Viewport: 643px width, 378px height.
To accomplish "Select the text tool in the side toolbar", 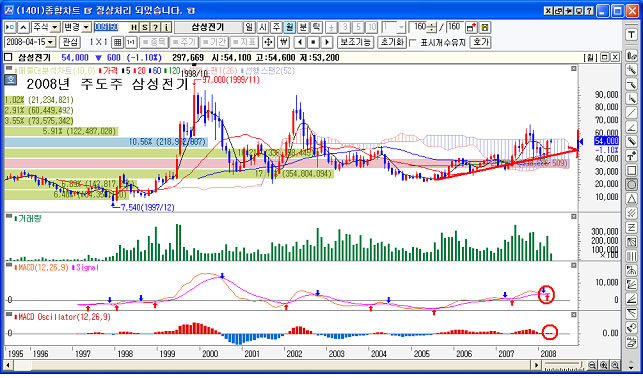I will click(631, 36).
